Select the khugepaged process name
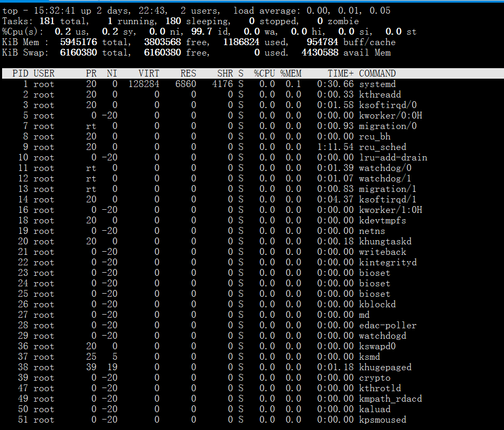Viewport: 504px width, 430px height. (385, 368)
